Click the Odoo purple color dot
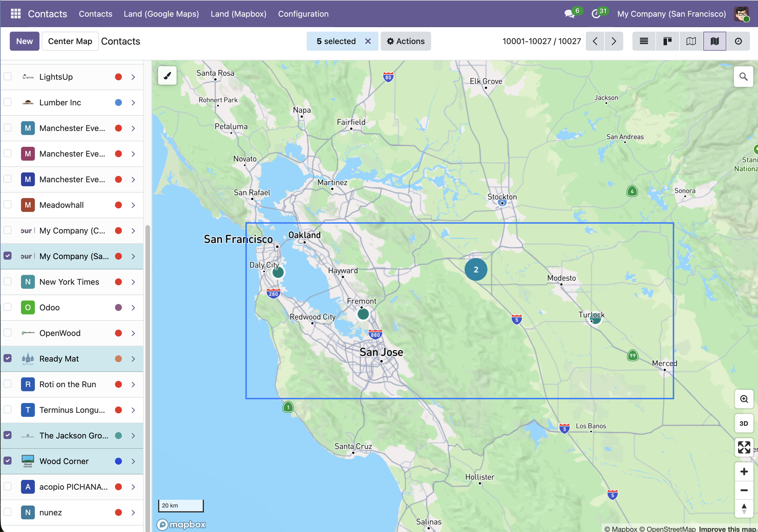This screenshot has height=532, width=758. coord(118,307)
